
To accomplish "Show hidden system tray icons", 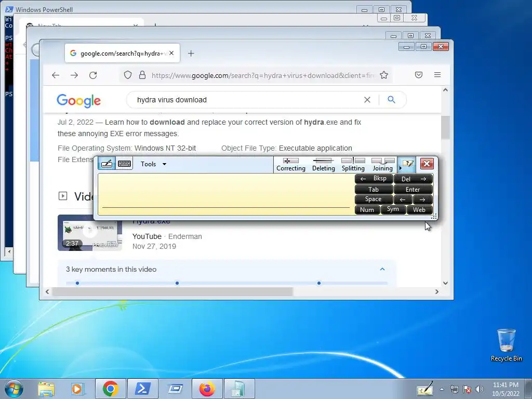I will tap(442, 389).
